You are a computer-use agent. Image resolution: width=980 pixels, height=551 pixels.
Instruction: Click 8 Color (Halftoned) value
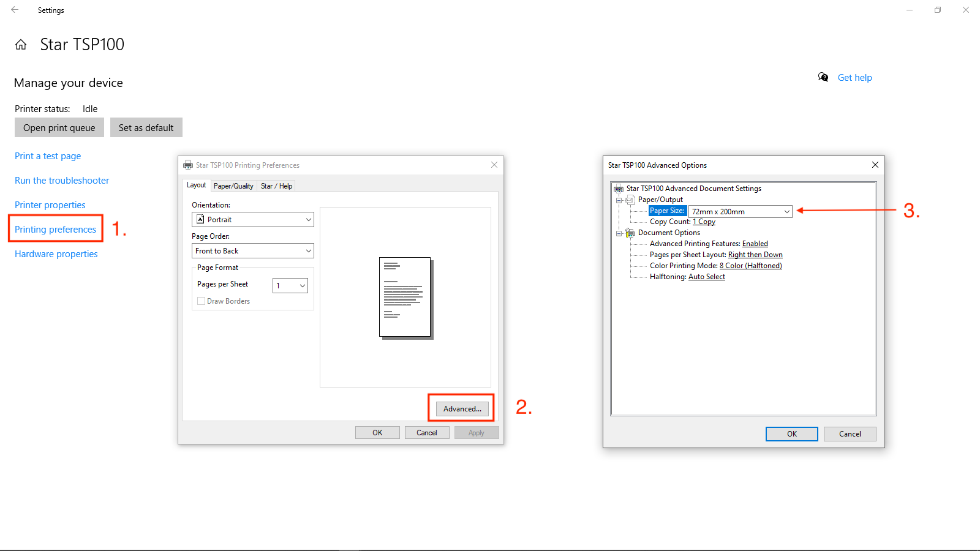[x=750, y=266]
